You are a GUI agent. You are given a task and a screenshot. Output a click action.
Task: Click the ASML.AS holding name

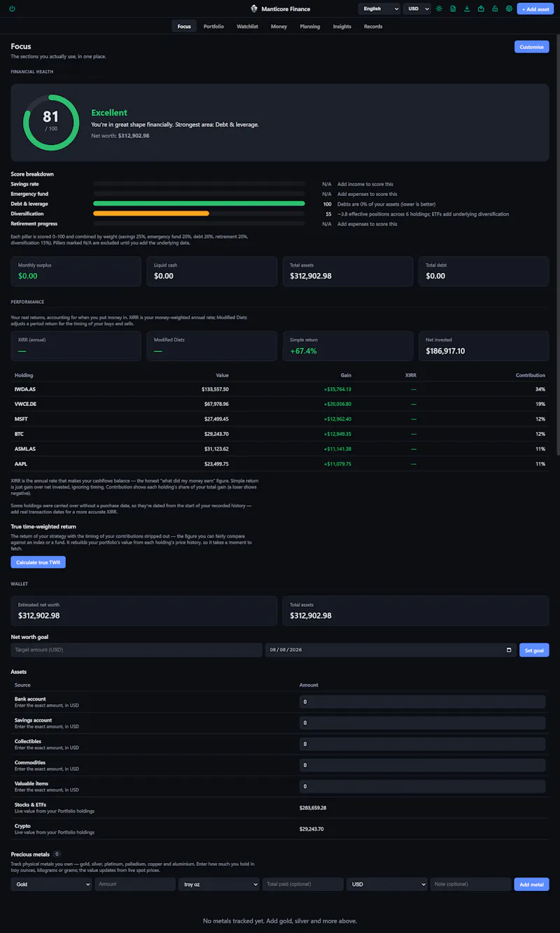point(25,449)
